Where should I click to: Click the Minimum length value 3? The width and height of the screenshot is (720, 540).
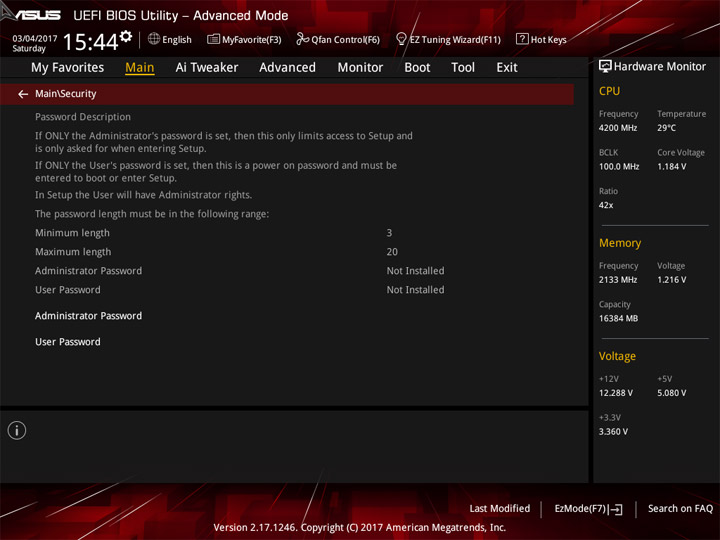(389, 233)
